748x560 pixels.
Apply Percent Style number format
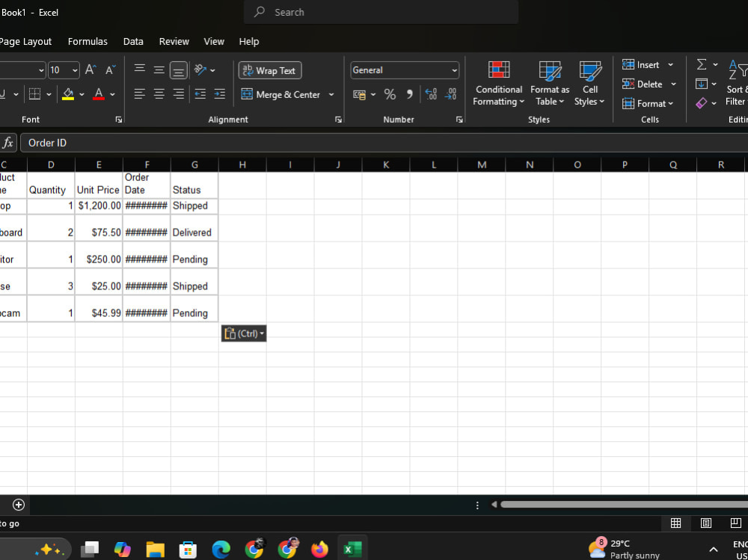tap(390, 94)
